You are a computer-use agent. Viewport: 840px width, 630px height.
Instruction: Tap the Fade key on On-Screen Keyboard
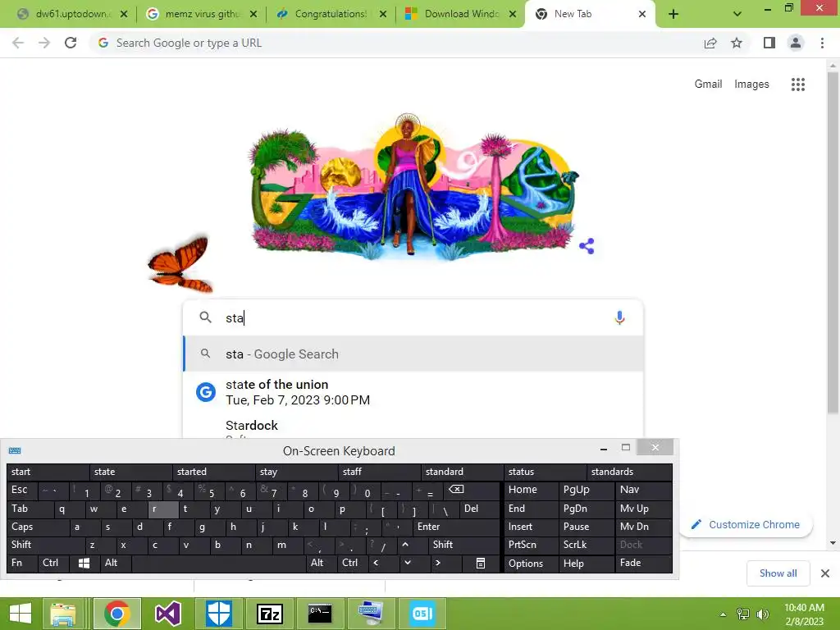pyautogui.click(x=644, y=563)
